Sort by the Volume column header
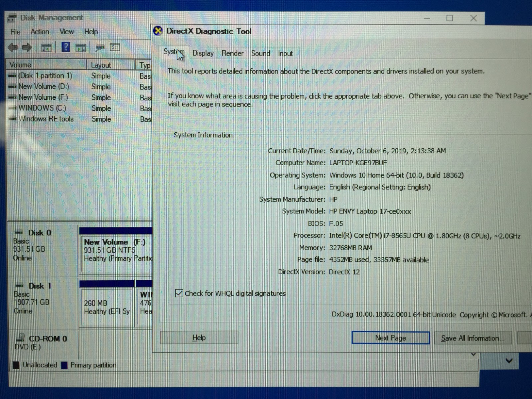 [46, 65]
